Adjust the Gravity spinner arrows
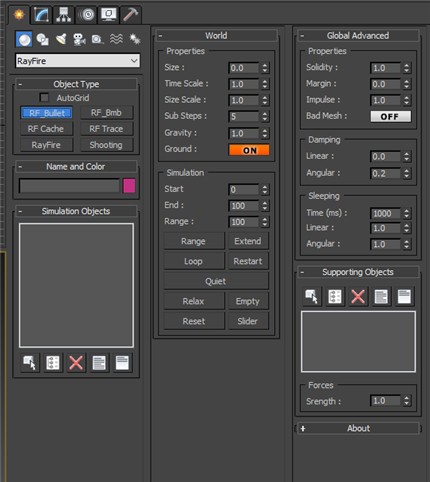The image size is (430, 482). click(265, 133)
